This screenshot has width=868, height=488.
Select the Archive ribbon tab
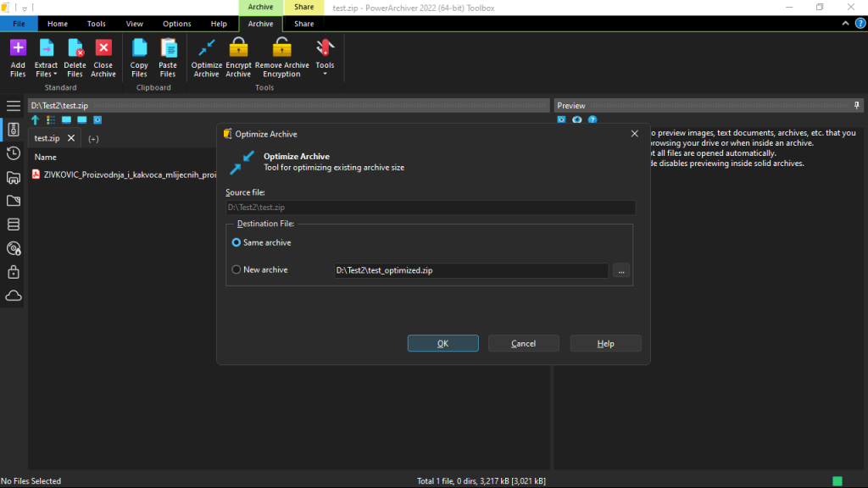(x=260, y=24)
